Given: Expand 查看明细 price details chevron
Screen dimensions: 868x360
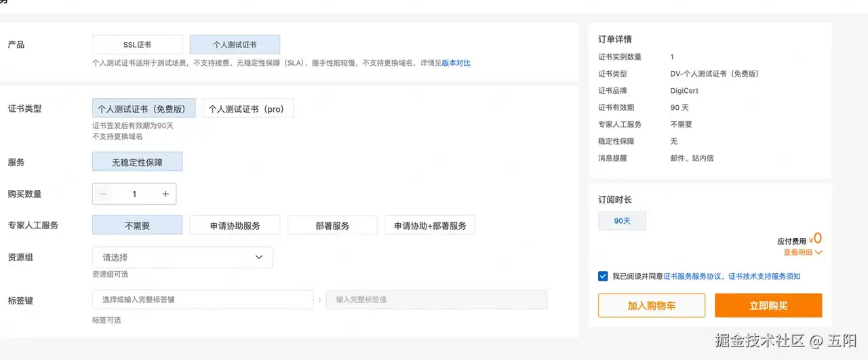Looking at the screenshot, I should tap(818, 252).
